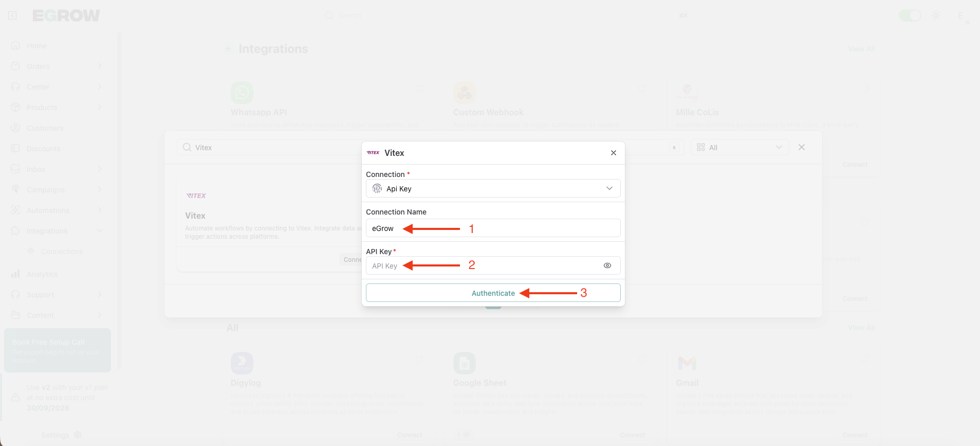
Task: Click the Gmail app icon
Action: click(x=687, y=363)
